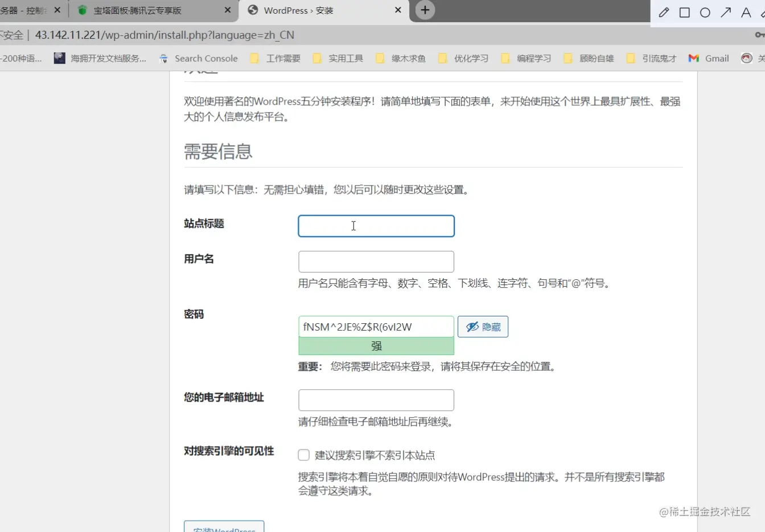765x532 pixels.
Task: Select the circle annotation tool
Action: click(705, 11)
